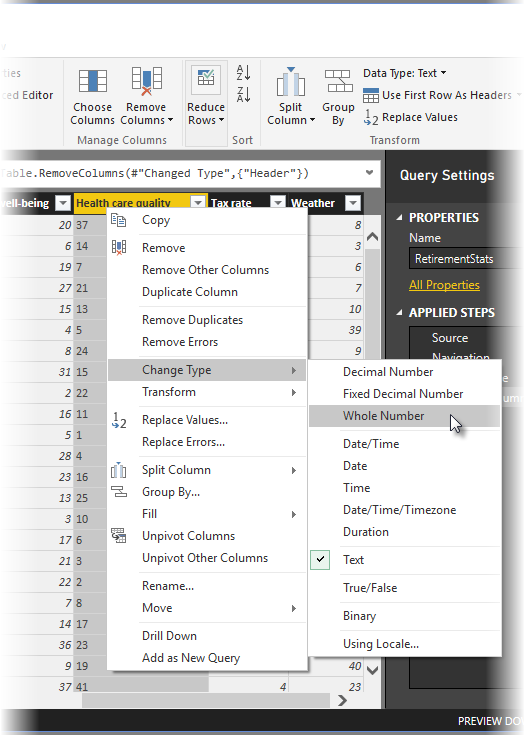Click the Group By ribbon icon
Image resolution: width=525 pixels, height=735 pixels.
[338, 81]
